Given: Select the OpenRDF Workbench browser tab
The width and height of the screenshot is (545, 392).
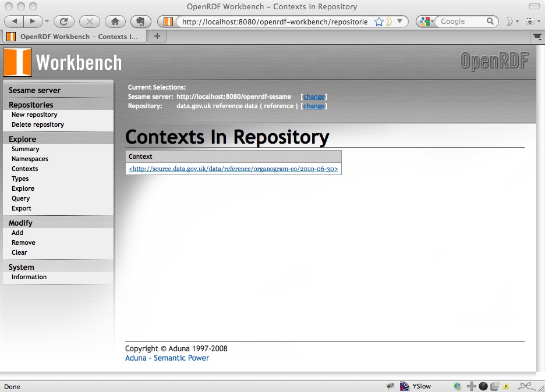Looking at the screenshot, I should tap(74, 37).
